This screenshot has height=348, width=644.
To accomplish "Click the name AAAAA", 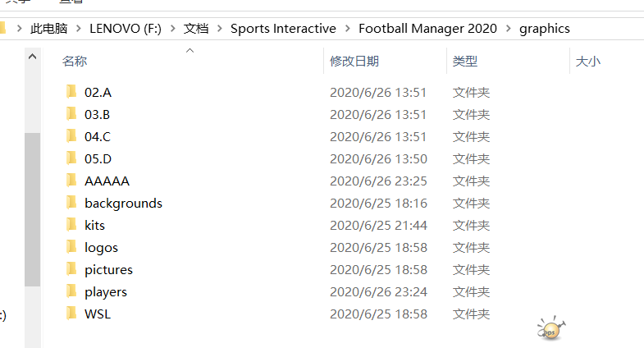I will tap(107, 181).
